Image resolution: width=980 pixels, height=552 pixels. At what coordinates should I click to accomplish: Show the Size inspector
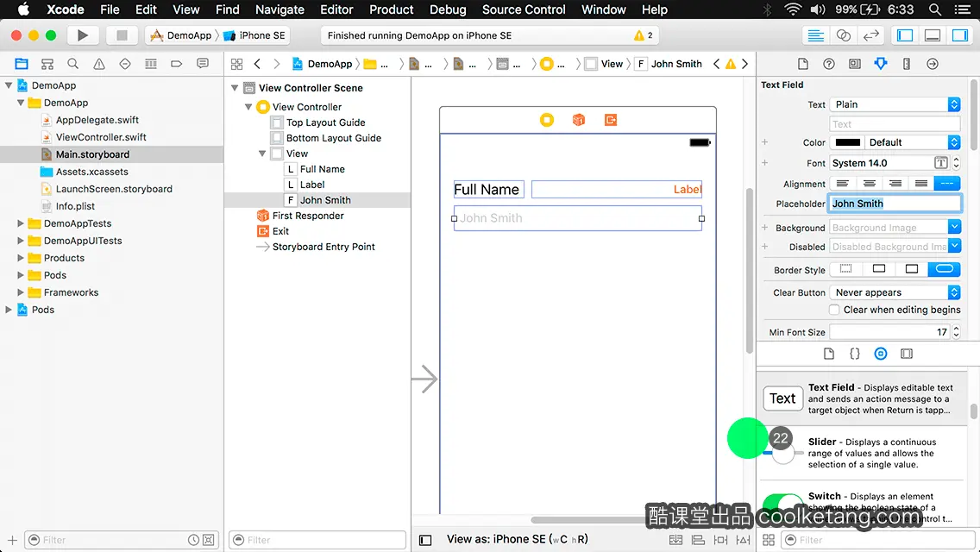(x=907, y=64)
